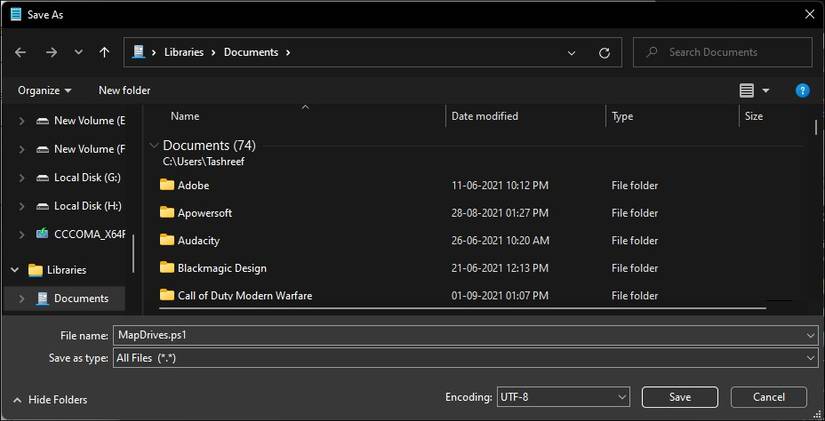
Task: Click the 21-06-2021 12:13 PM date
Action: pyautogui.click(x=500, y=268)
